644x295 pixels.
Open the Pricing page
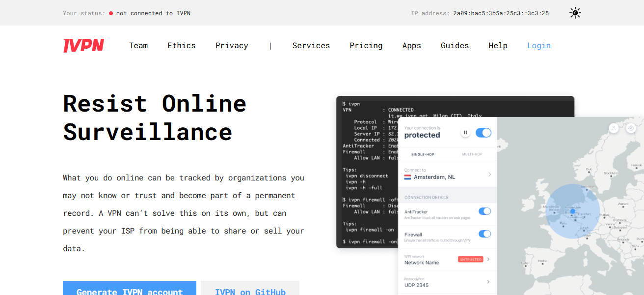(366, 46)
